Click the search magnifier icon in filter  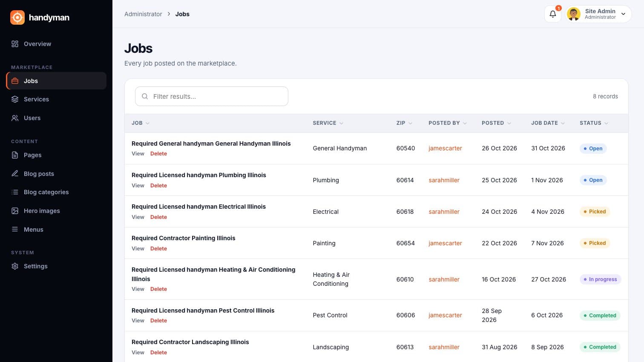(145, 96)
